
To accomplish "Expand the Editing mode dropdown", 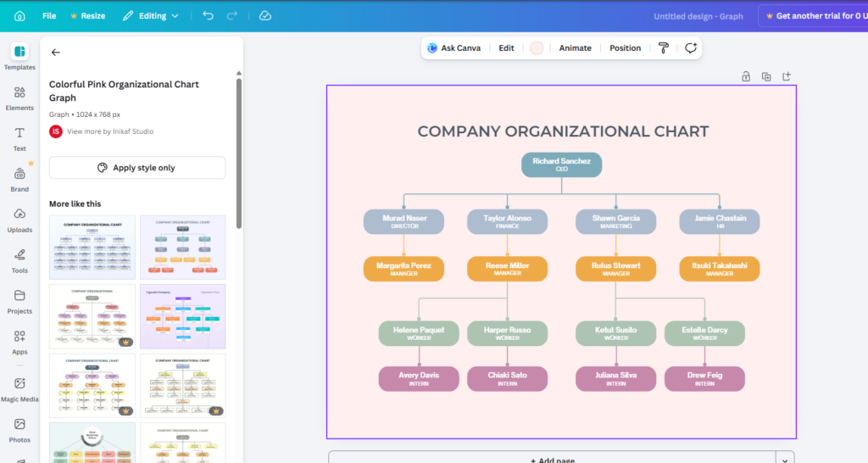I will (151, 16).
